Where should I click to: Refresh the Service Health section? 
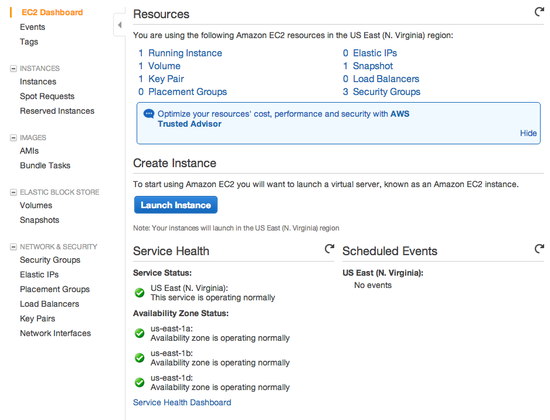pos(329,249)
